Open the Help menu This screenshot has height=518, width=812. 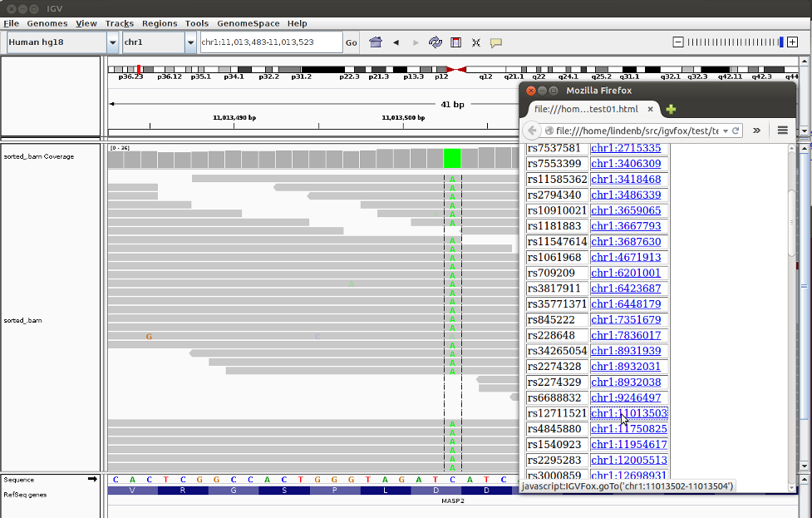298,23
